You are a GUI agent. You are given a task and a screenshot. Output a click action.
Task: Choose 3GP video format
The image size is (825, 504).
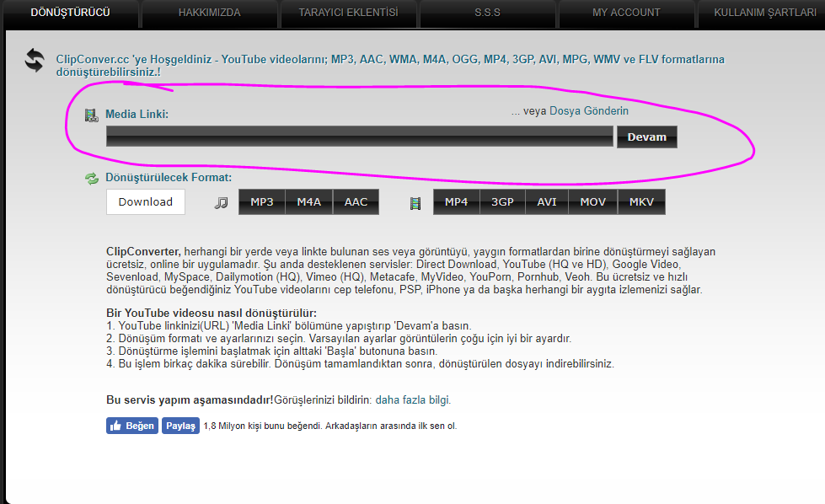tap(502, 202)
